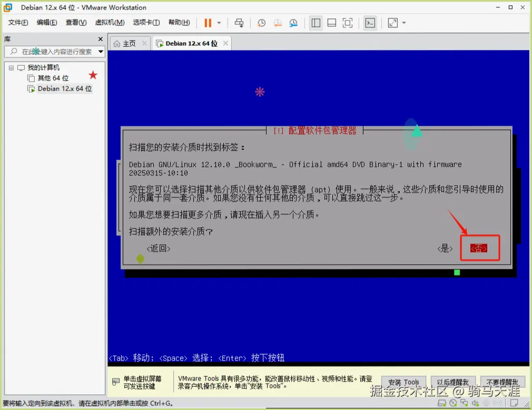Click the Debian Bookworm media label text
The height and width of the screenshot is (410, 532).
295,168
